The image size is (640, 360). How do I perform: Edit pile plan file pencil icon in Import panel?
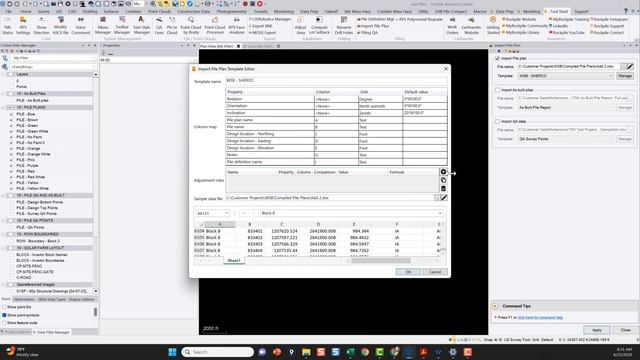(630, 66)
